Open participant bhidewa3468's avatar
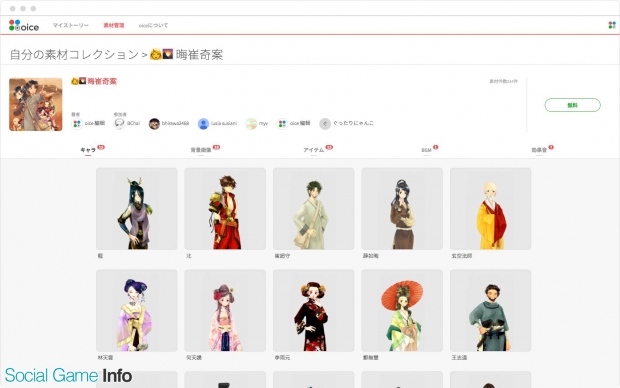Viewport: 620px width, 388px height. coord(154,124)
